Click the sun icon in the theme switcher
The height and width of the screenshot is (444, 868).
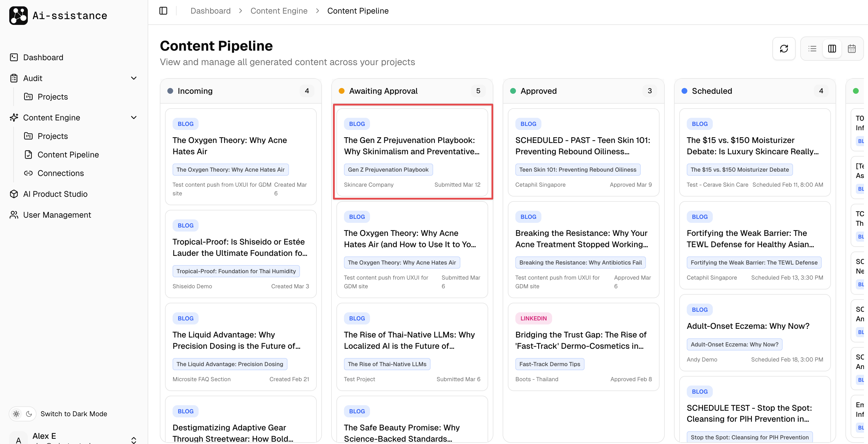[16, 414]
